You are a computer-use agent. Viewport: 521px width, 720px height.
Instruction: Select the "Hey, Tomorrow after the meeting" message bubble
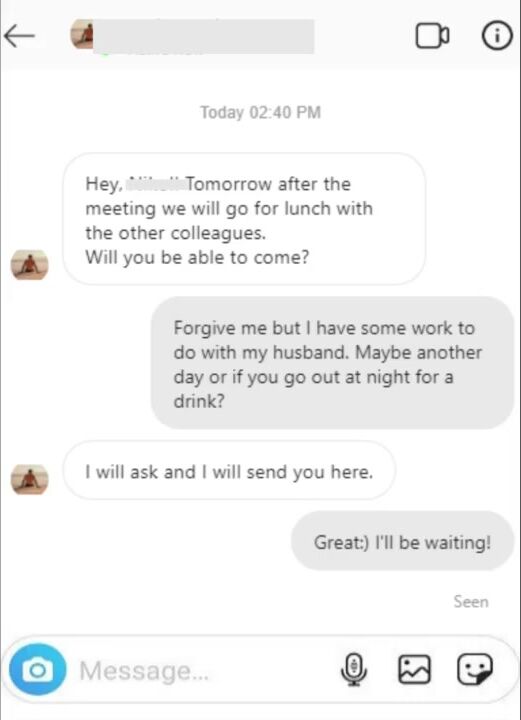click(244, 219)
